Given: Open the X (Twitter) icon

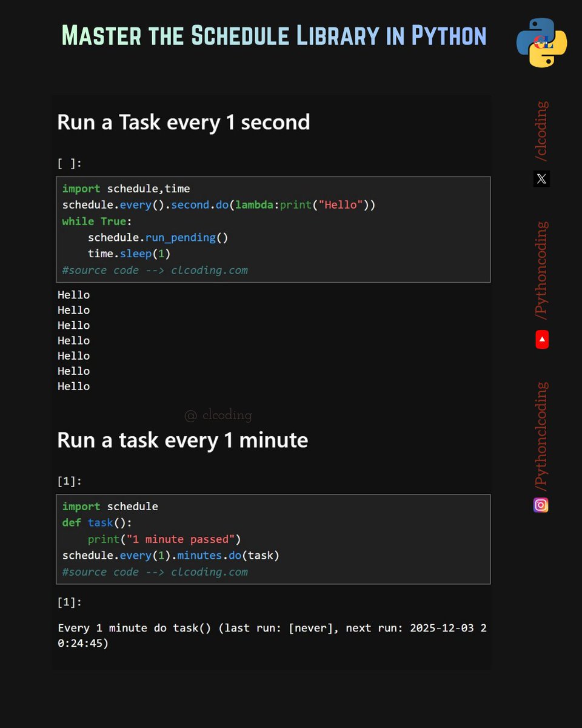Looking at the screenshot, I should click(x=541, y=179).
